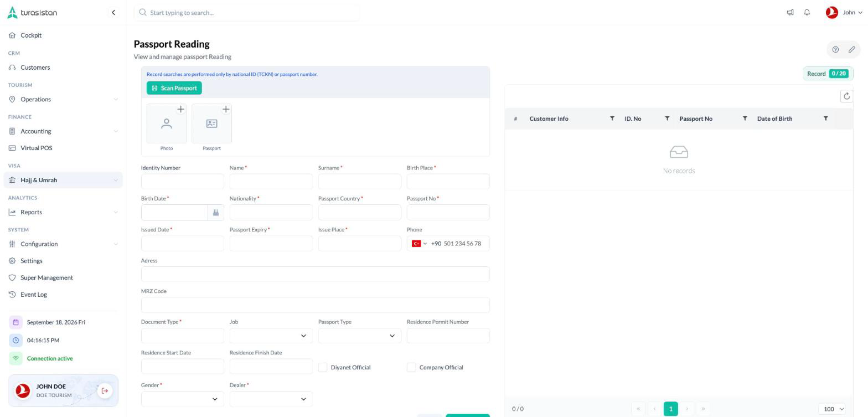Filter the Customer Info column
Screen dimensions: 868x417
[x=612, y=119]
